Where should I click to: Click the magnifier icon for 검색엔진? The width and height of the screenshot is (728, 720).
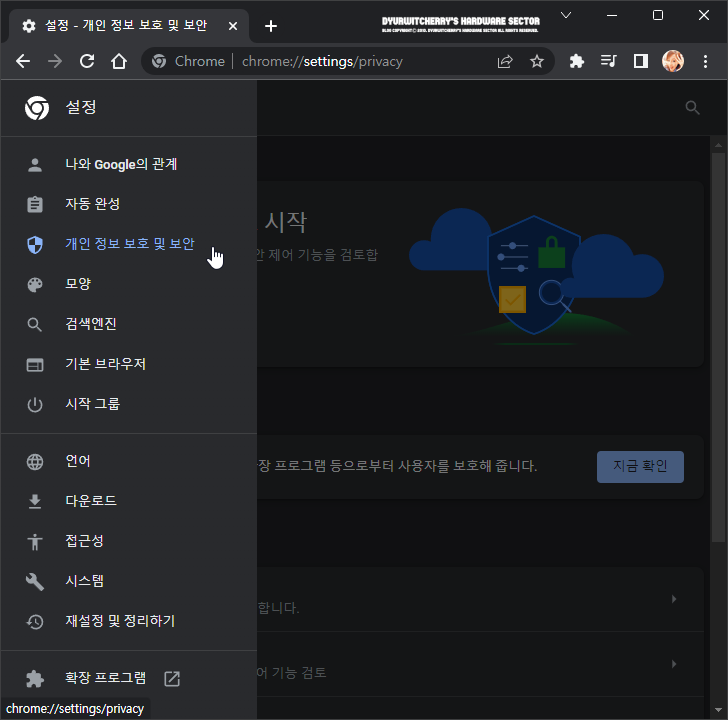pyautogui.click(x=35, y=324)
